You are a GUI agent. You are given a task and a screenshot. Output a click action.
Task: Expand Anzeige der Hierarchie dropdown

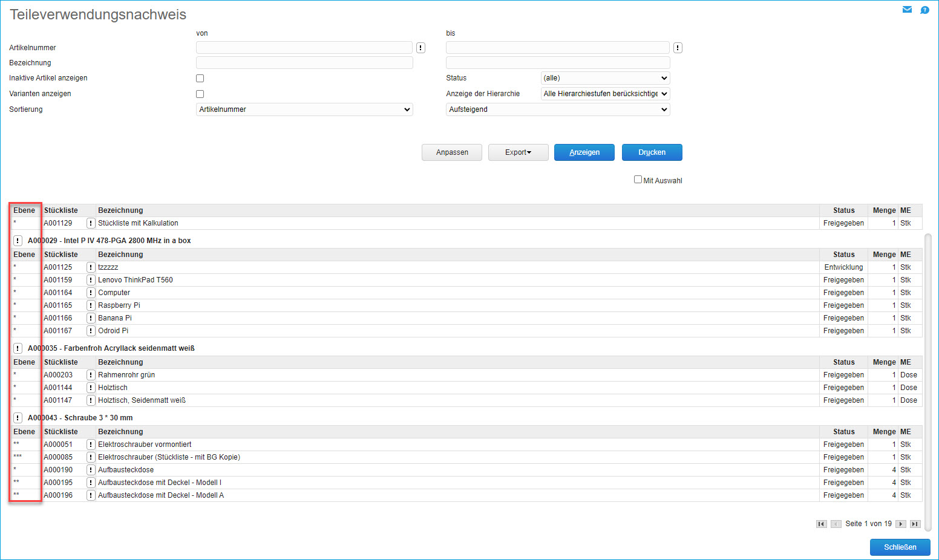point(605,94)
